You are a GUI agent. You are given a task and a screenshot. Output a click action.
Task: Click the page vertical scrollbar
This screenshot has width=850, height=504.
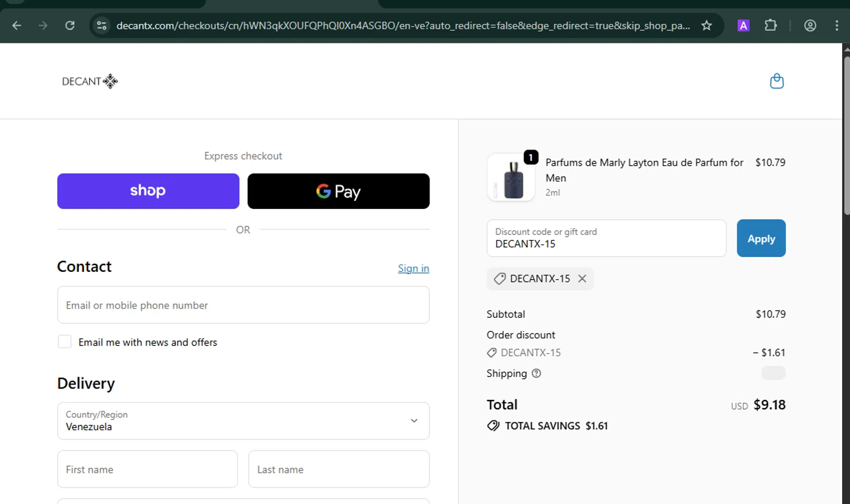[x=846, y=136]
